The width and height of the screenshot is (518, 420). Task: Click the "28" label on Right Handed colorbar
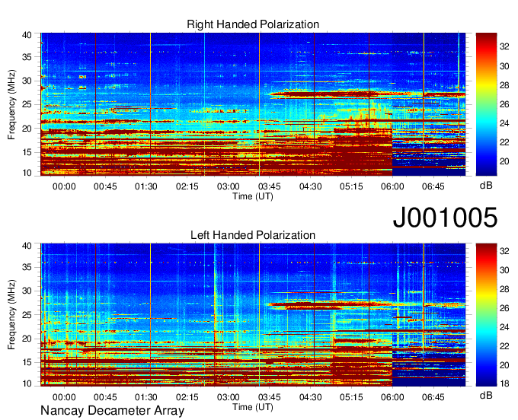[504, 85]
